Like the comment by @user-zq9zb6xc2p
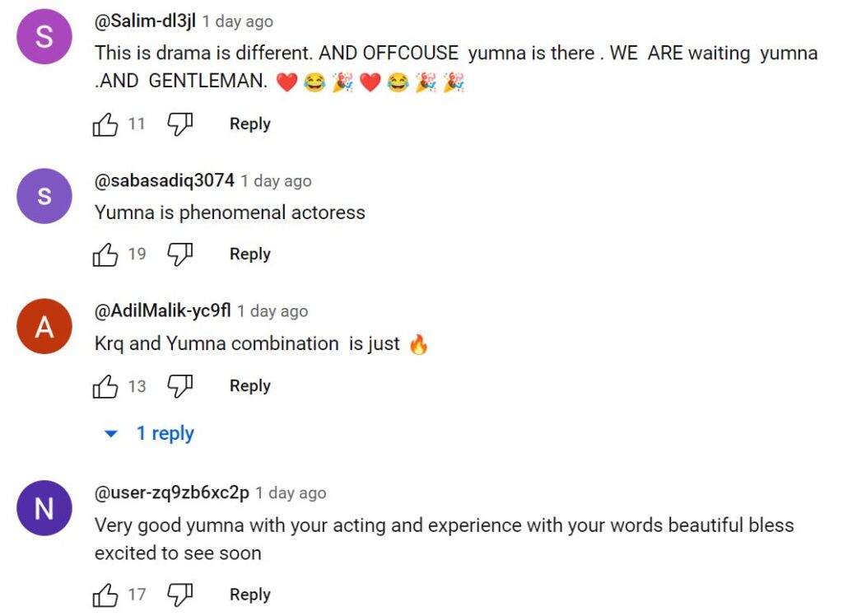843x616 pixels. point(105,595)
